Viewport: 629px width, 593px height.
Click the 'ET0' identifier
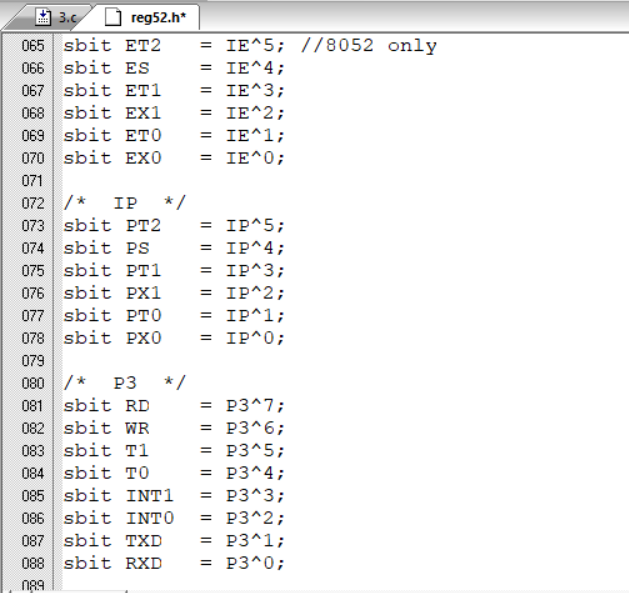click(x=143, y=136)
